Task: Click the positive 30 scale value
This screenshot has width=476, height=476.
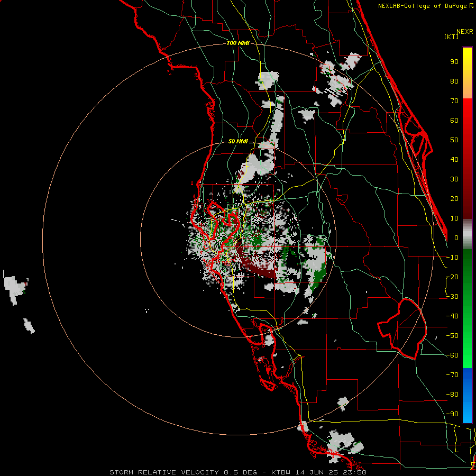Action: [x=454, y=179]
